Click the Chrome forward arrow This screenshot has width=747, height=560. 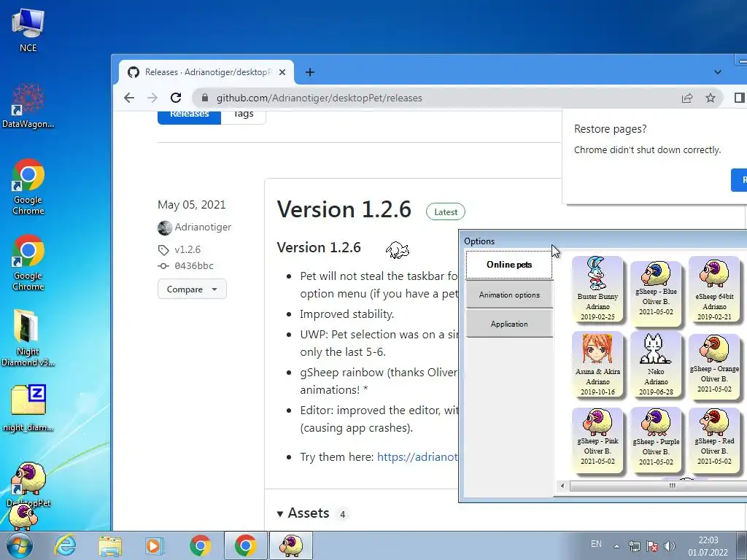click(152, 98)
